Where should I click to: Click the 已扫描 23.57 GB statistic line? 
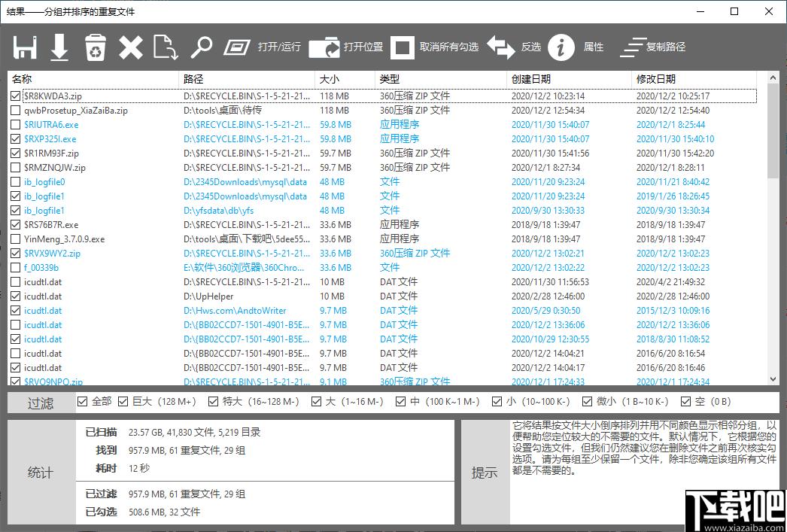(173, 432)
